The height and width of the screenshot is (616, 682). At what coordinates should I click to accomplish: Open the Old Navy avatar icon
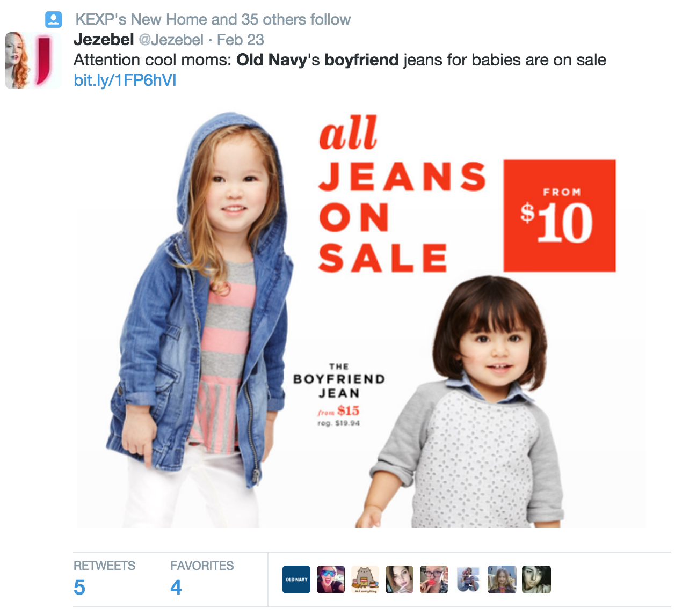click(x=296, y=580)
